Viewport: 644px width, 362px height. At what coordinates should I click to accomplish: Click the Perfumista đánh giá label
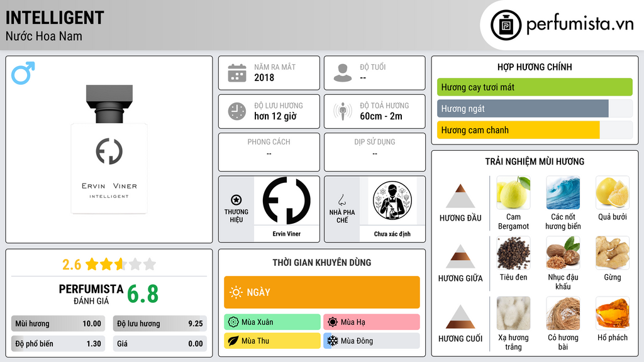pyautogui.click(x=91, y=294)
